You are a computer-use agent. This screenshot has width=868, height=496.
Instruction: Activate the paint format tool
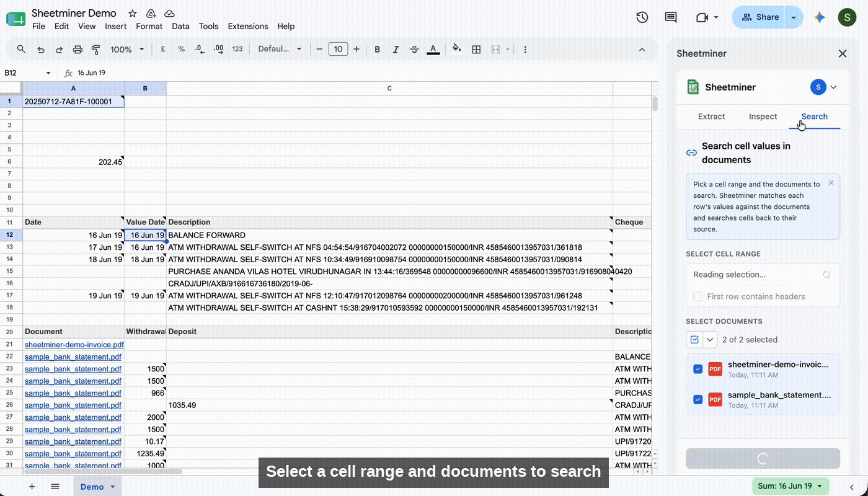click(96, 50)
